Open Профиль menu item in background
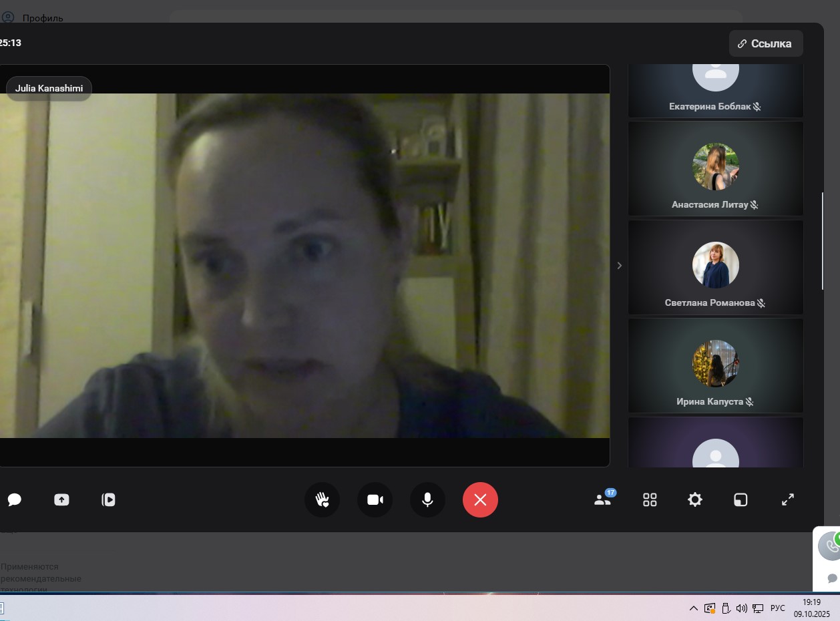The height and width of the screenshot is (621, 840). [42, 18]
